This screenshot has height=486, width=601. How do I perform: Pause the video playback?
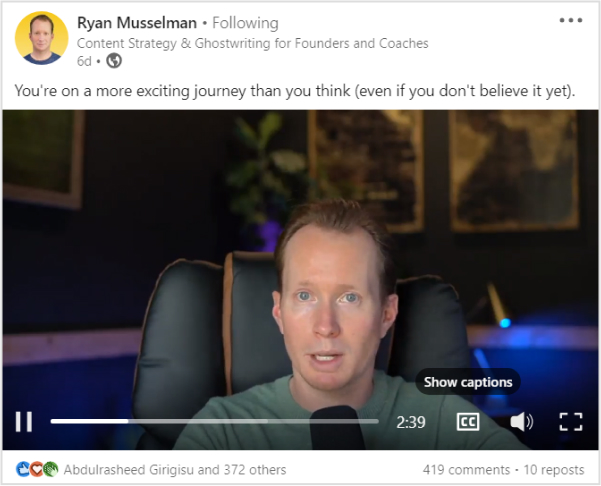click(x=24, y=422)
